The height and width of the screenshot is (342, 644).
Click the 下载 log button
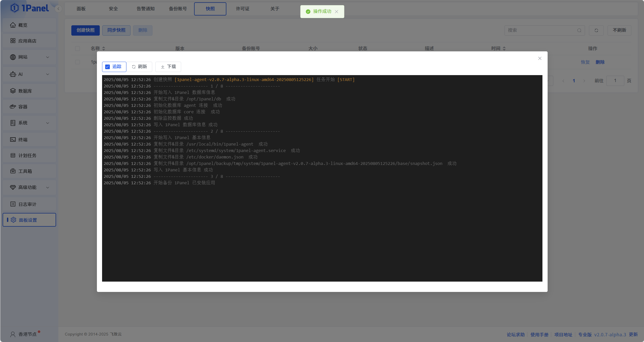(x=168, y=67)
